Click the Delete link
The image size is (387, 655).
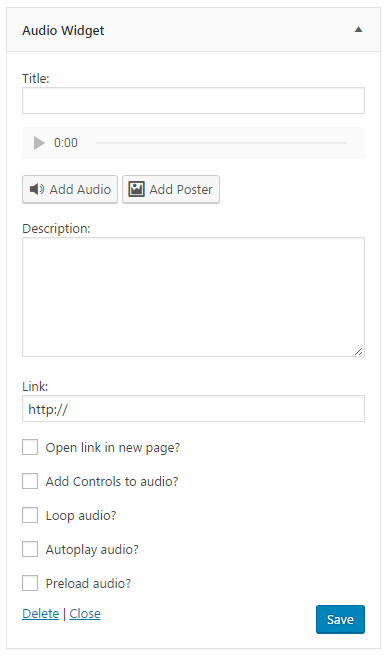(41, 613)
